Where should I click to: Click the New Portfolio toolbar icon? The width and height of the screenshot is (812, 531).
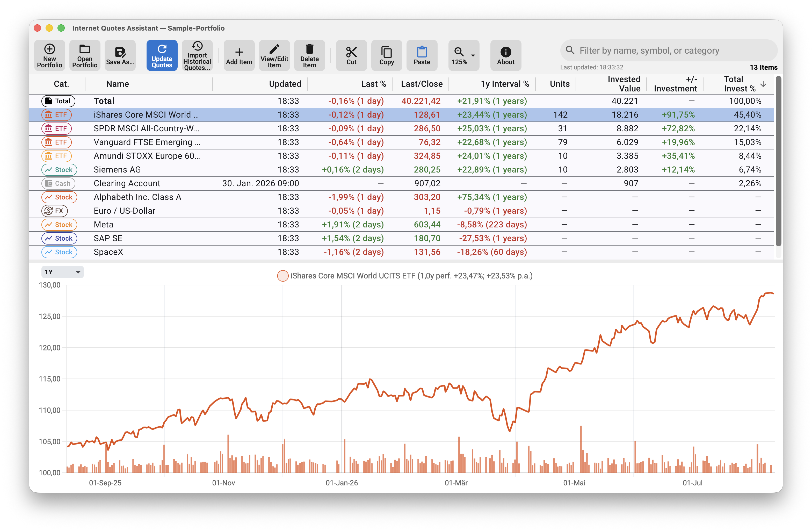49,55
